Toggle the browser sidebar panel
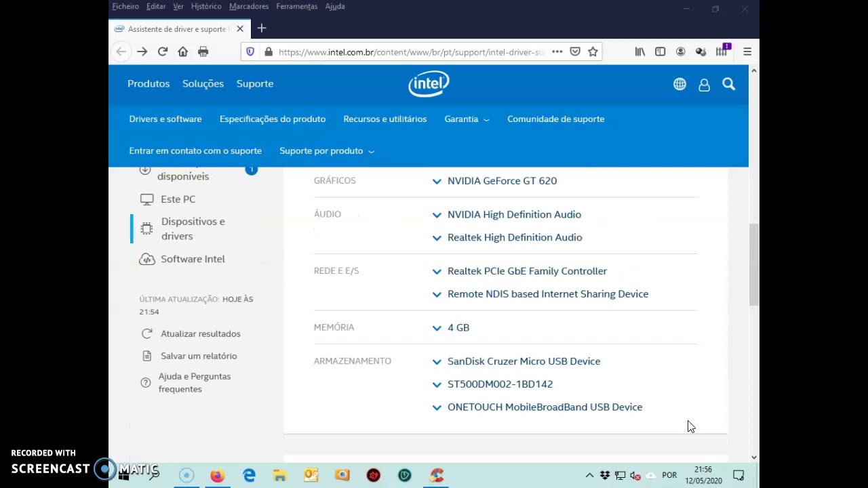The height and width of the screenshot is (488, 868). pos(660,52)
